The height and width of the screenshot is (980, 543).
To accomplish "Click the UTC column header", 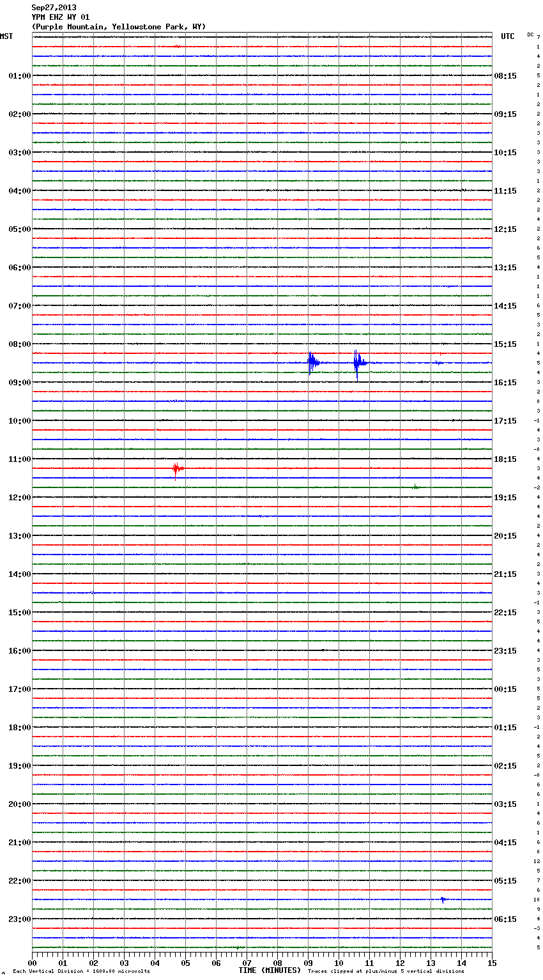I will click(508, 36).
